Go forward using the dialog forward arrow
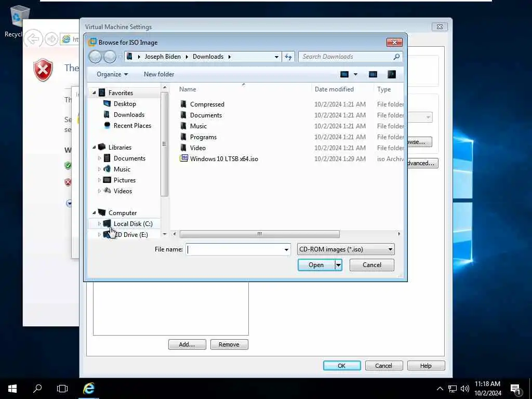This screenshot has height=399, width=532. [110, 57]
